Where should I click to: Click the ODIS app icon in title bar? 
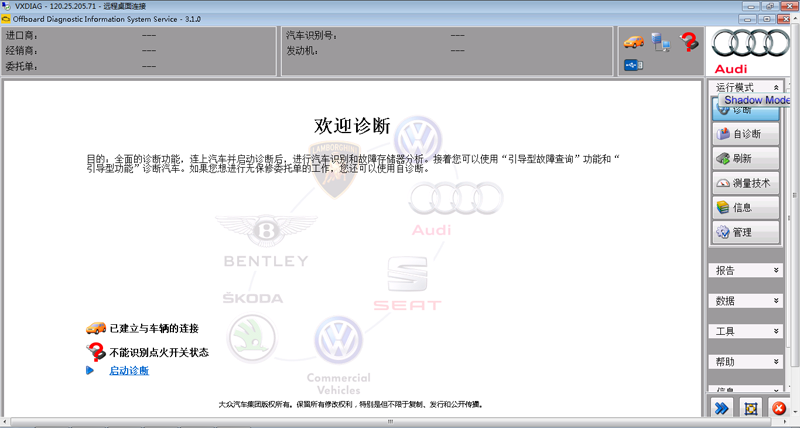pos(6,19)
